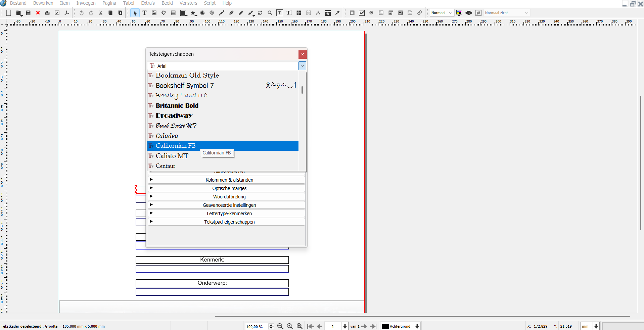644x330 pixels.
Task: Select the Text Frame tool
Action: (144, 13)
